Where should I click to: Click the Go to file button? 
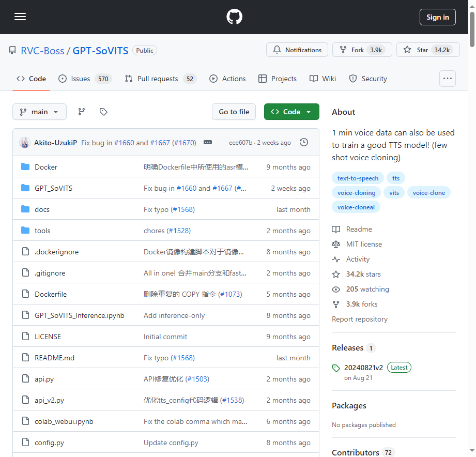click(x=234, y=112)
